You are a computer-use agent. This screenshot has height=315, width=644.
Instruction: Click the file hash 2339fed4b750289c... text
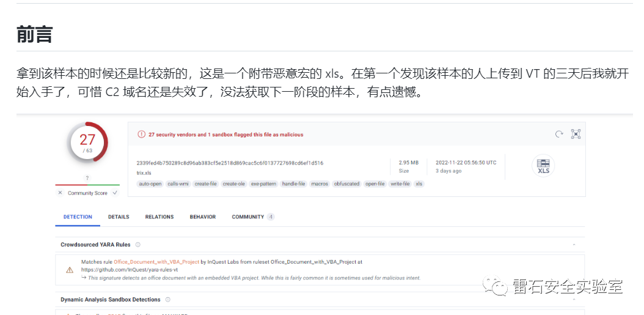click(230, 163)
